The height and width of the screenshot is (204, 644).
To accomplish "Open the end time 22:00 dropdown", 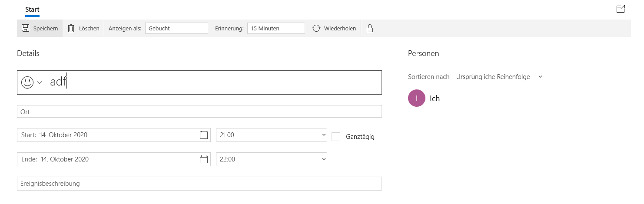I will [272, 159].
